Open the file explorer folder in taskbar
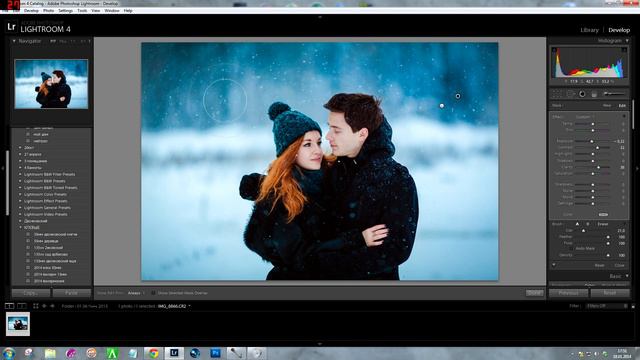This screenshot has width=640, height=360. [50, 353]
